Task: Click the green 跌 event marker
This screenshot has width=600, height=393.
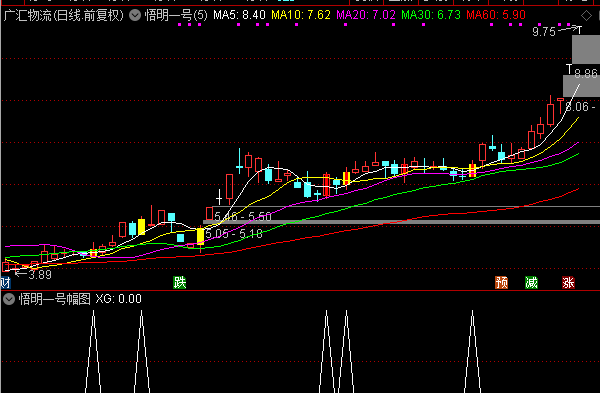Action: coord(179,282)
